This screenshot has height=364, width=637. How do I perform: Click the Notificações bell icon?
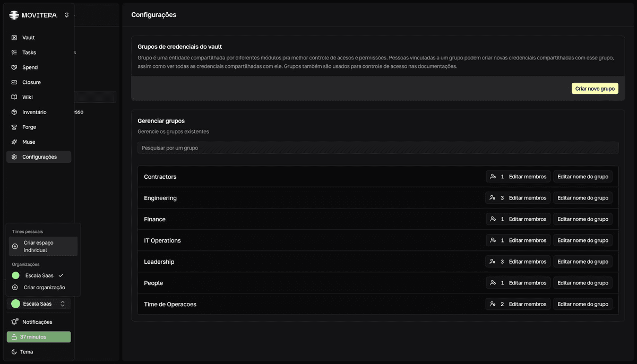click(14, 322)
